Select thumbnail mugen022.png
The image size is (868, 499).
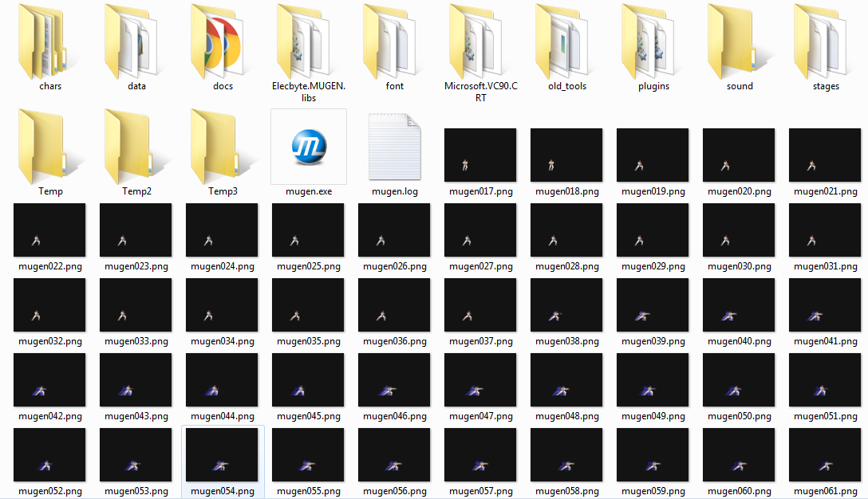[x=49, y=230]
